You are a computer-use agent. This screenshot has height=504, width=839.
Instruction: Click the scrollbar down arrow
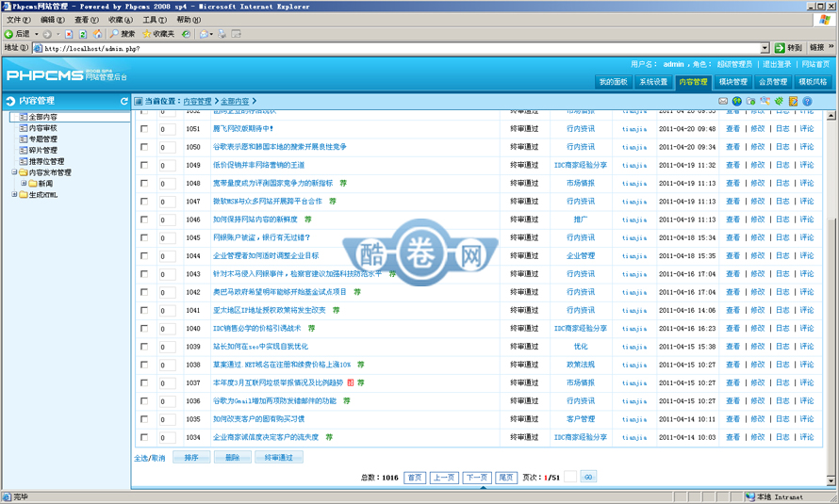(x=831, y=480)
